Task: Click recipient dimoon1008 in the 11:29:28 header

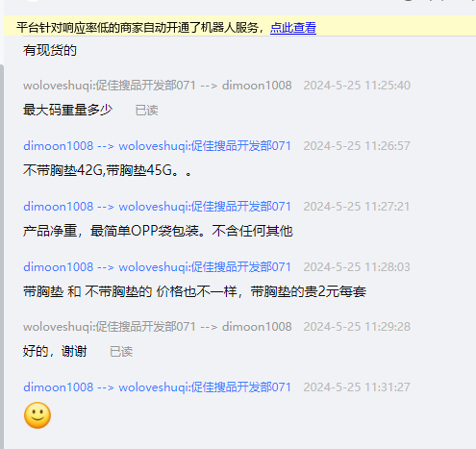Action: [257, 327]
